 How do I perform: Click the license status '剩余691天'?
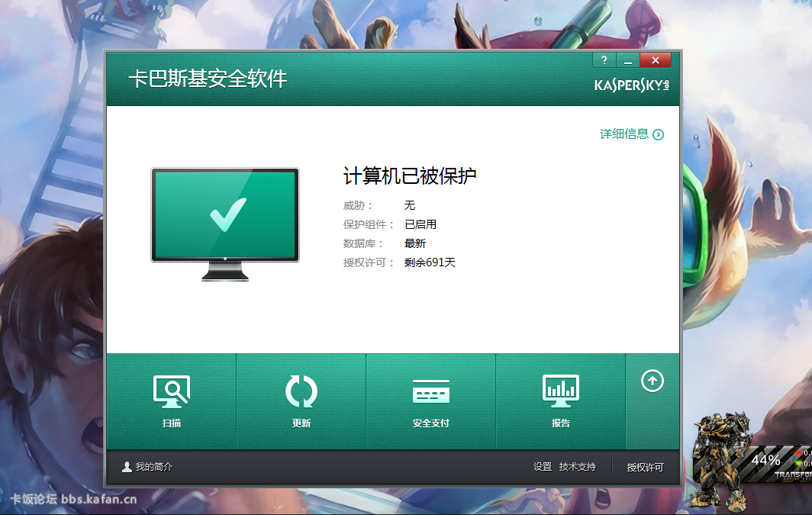coord(430,262)
